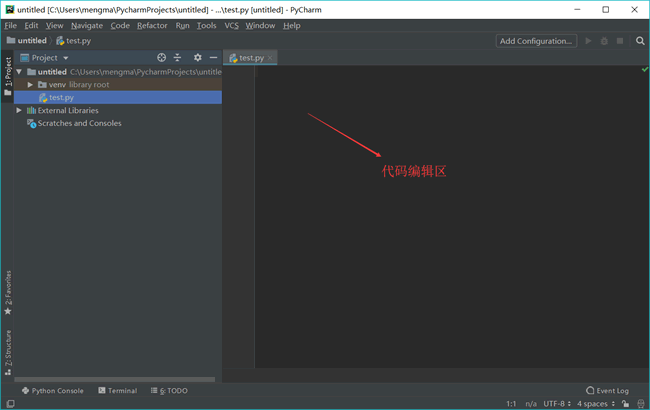Hide the Project panel with minus icon
Viewport: 650px width, 410px height.
click(x=213, y=58)
